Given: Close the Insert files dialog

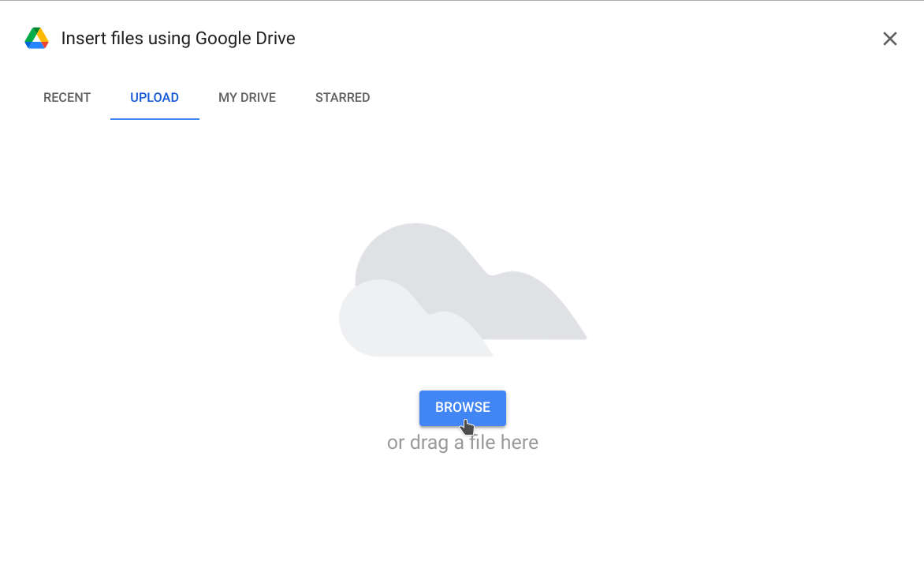Looking at the screenshot, I should click(x=890, y=39).
